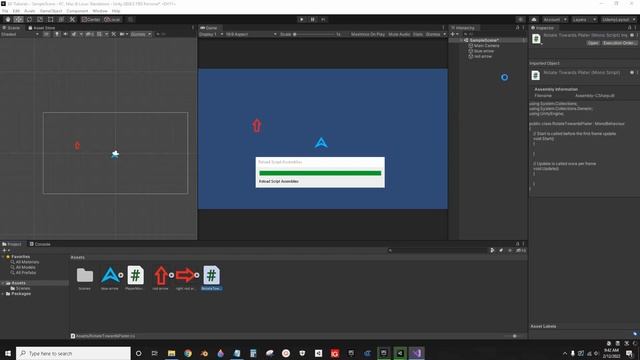Open the Display 1 dropdown
The height and width of the screenshot is (360, 640).
(x=211, y=34)
